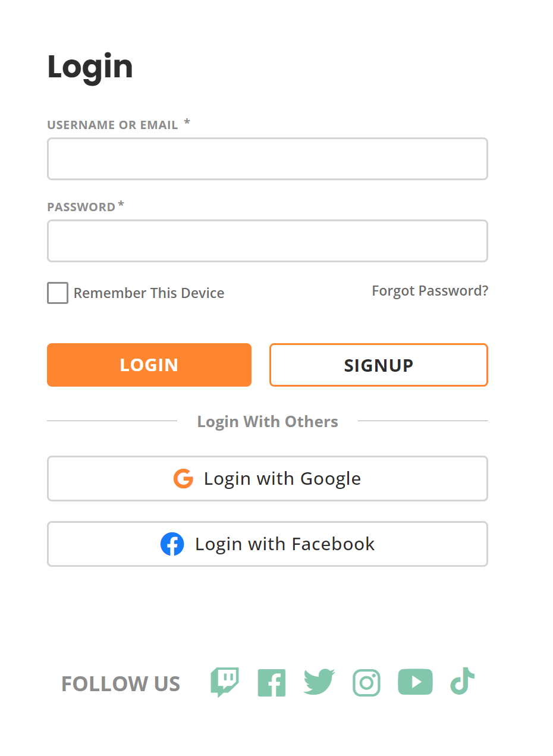553x756 pixels.
Task: Submit with the orange LOGIN button
Action: tap(149, 365)
